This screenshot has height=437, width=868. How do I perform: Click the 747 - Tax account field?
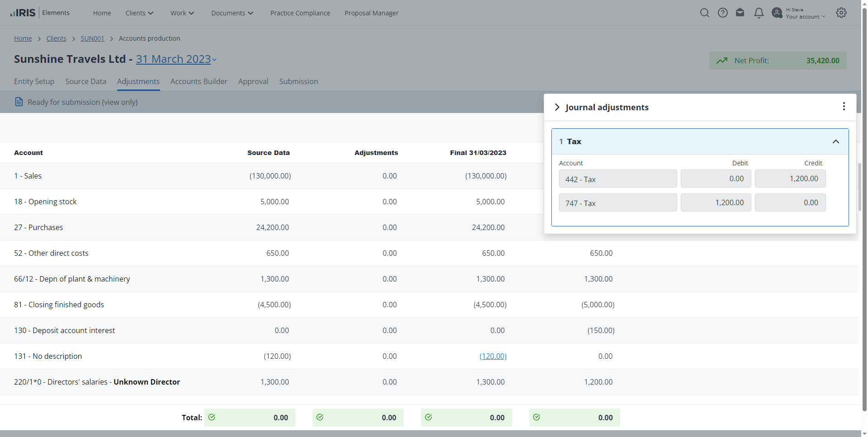(x=618, y=202)
